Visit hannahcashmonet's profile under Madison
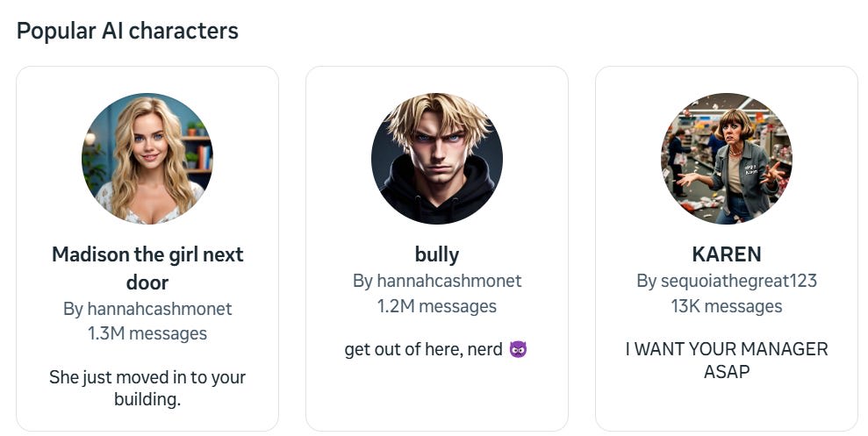 coord(147,309)
